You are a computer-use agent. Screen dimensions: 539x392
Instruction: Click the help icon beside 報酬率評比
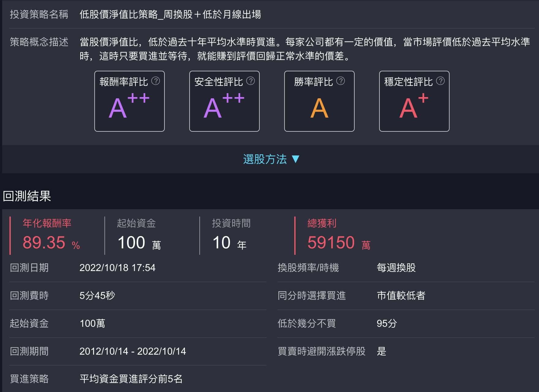click(x=156, y=81)
